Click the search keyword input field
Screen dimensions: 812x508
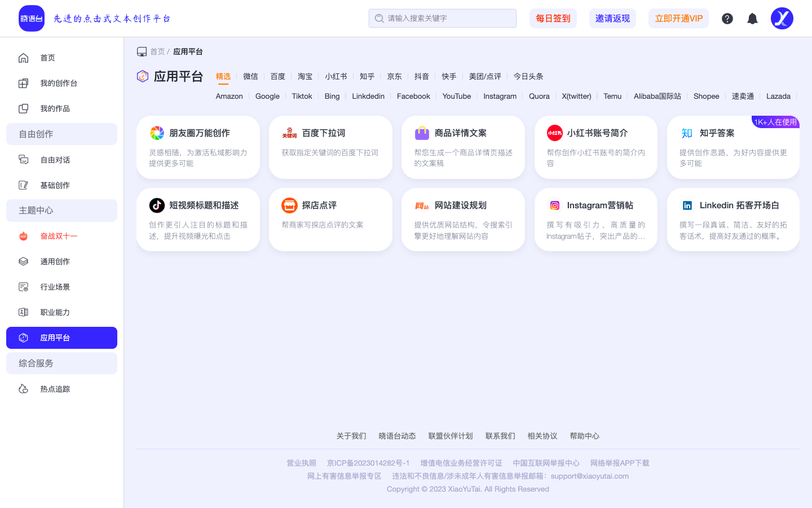click(442, 18)
